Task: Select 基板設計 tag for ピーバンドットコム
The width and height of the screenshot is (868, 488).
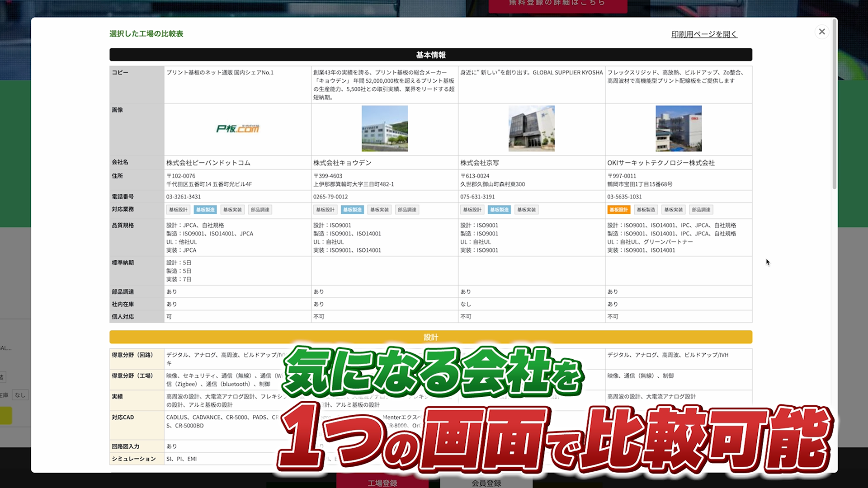Action: pos(178,210)
